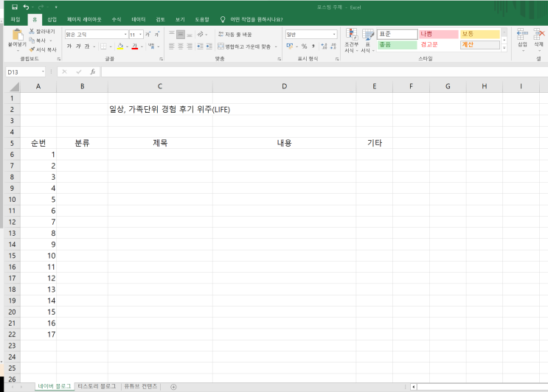Center cell text horizontally
This screenshot has width=548, height=392.
(181, 46)
